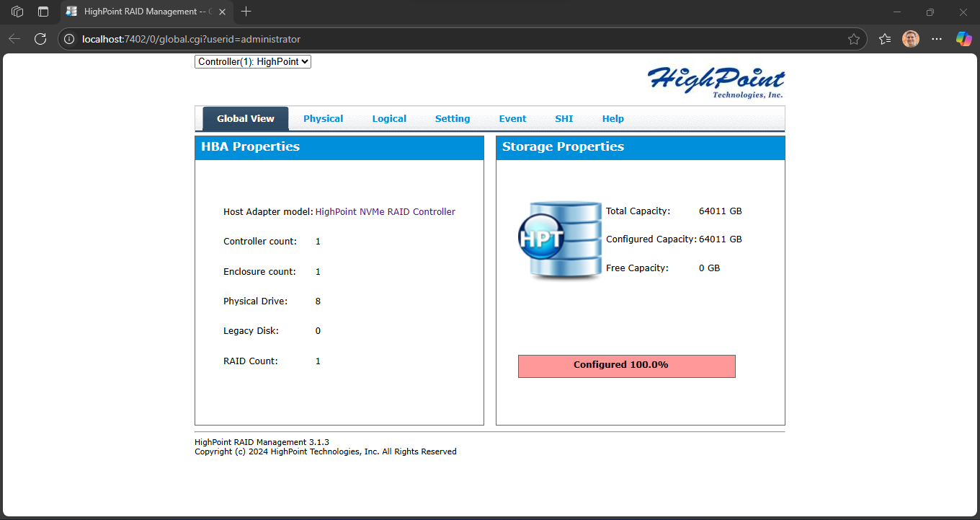Click the HighPoint NVMe RAID Controller link
Screen dimensions: 980x520
[x=386, y=211]
